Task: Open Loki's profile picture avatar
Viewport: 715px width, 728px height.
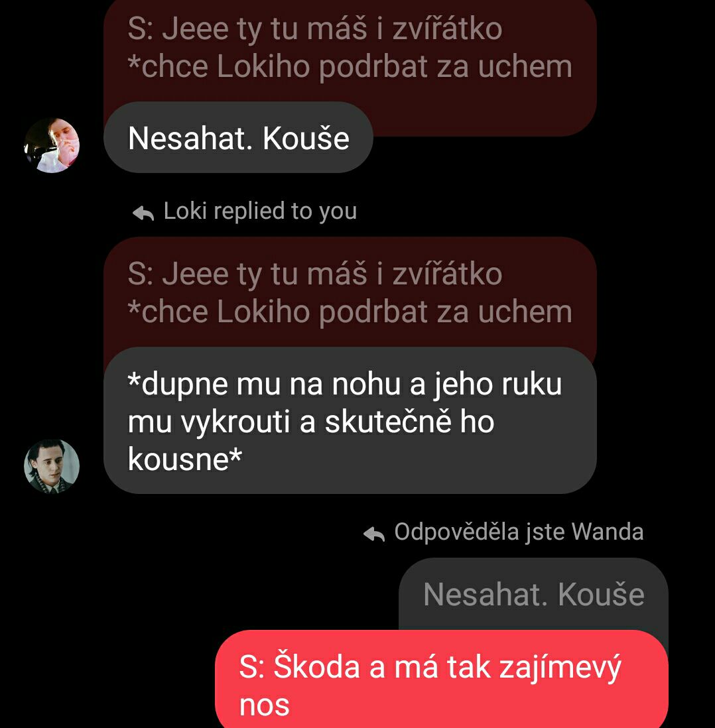Action: (x=52, y=466)
